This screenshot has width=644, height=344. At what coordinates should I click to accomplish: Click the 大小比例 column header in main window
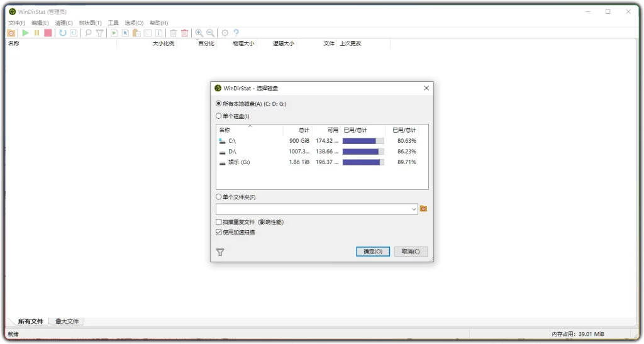(x=164, y=43)
